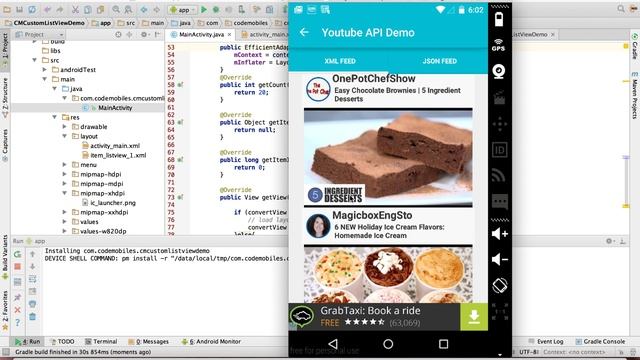Open the app run configuration dropdown
Screen dimensions: 640x360
183,10
